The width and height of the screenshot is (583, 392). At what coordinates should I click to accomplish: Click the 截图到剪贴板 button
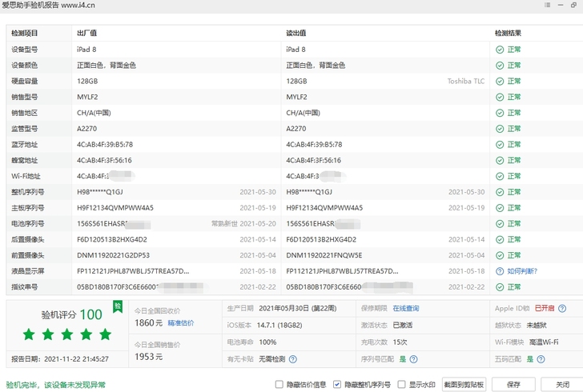tap(464, 385)
